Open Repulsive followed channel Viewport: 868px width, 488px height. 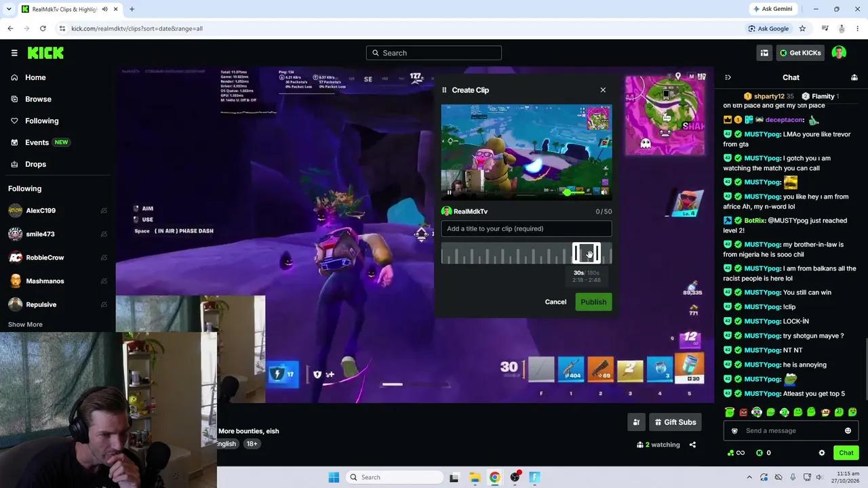click(x=40, y=304)
